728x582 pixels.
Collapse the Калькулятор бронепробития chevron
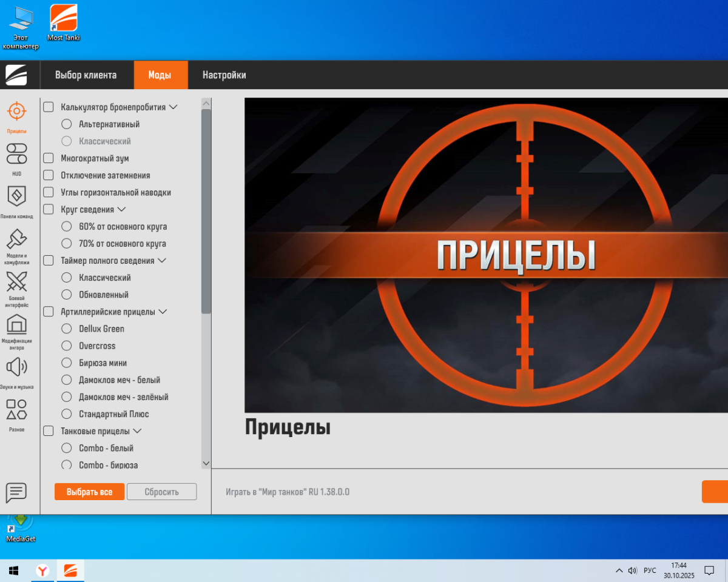pos(174,107)
